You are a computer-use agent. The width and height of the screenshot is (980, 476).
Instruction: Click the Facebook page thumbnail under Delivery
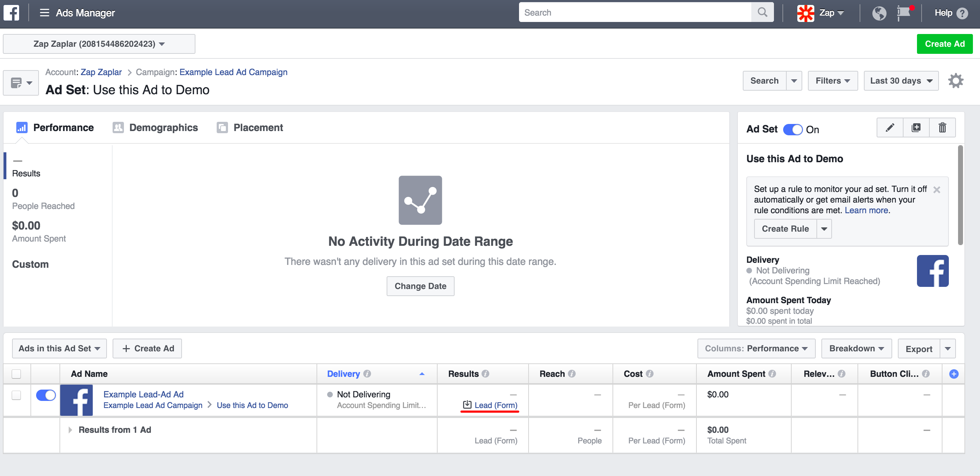[933, 271]
